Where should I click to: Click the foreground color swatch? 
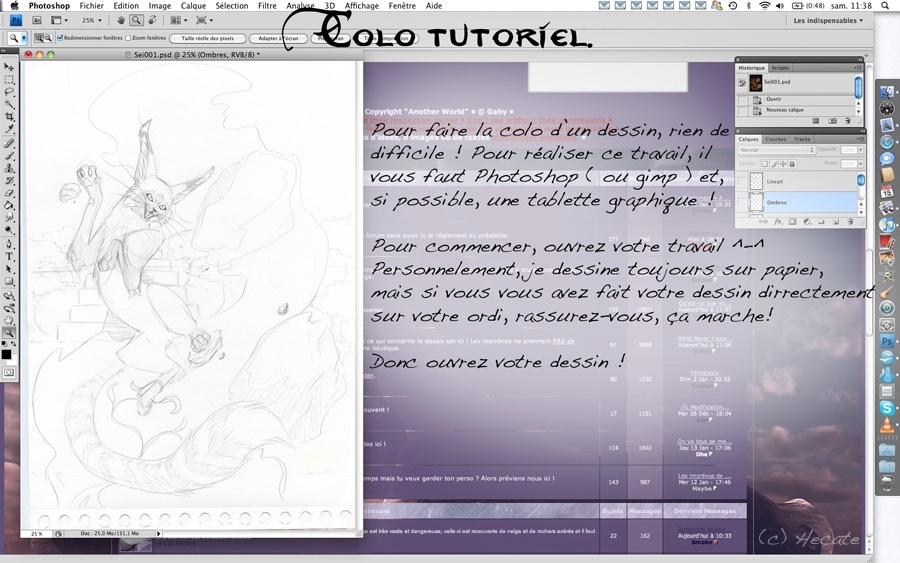click(x=6, y=354)
